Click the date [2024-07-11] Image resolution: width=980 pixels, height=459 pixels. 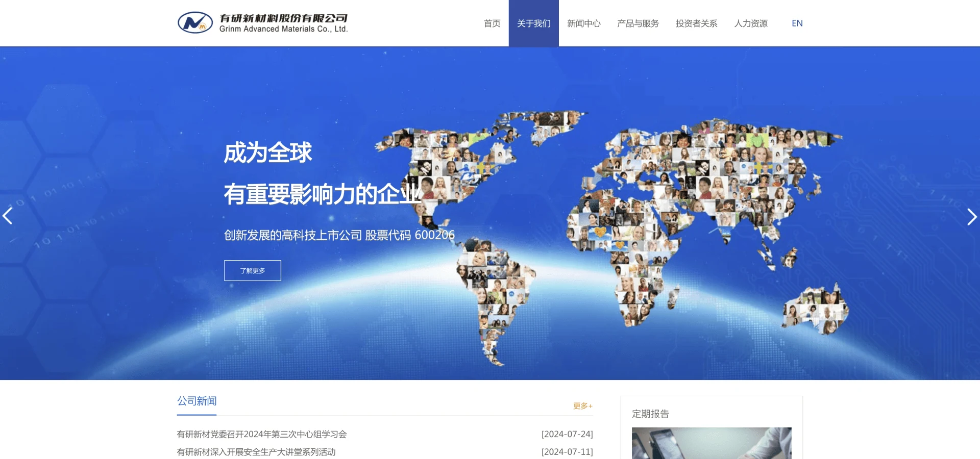[x=567, y=452]
